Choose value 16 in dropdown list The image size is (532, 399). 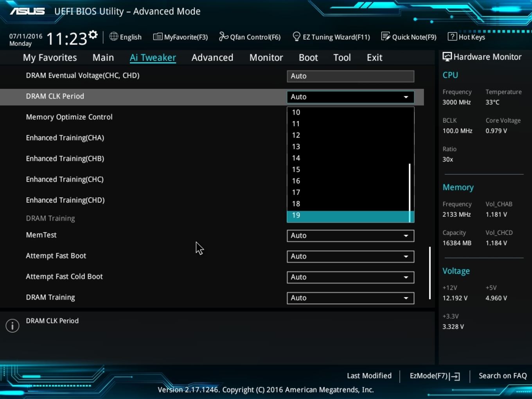pyautogui.click(x=348, y=181)
